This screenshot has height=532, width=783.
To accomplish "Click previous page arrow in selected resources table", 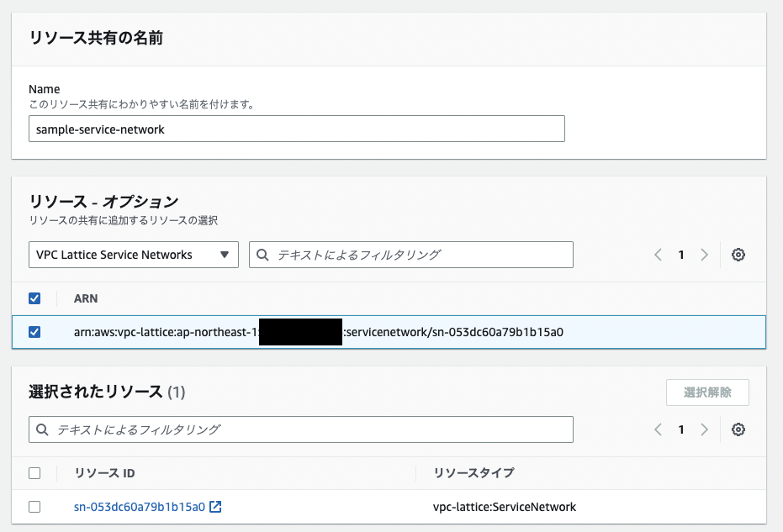I will coord(658,429).
